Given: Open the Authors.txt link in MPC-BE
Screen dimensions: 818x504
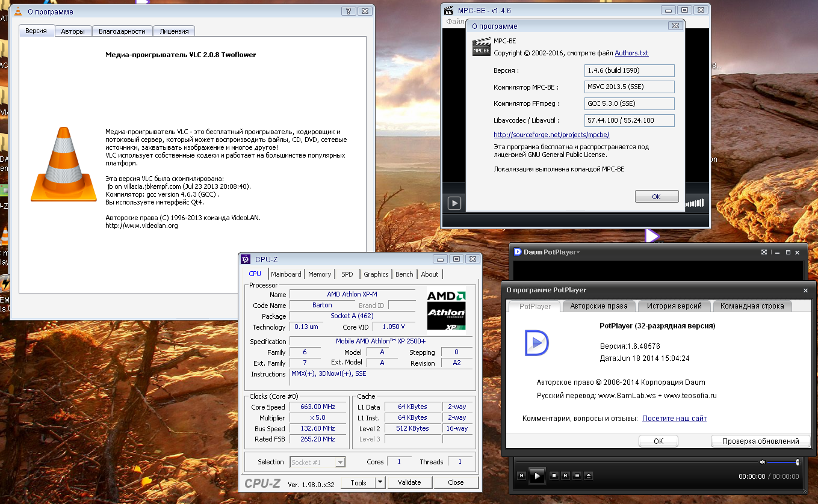Looking at the screenshot, I should (631, 53).
